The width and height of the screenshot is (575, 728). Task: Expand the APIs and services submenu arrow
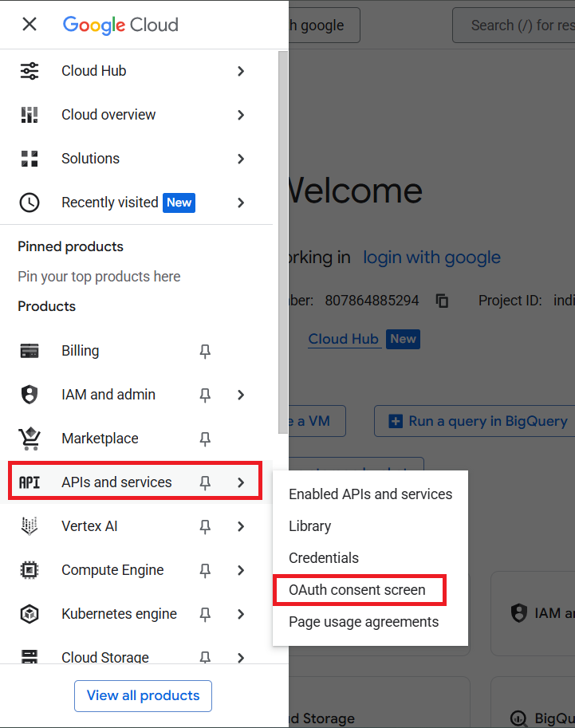241,482
